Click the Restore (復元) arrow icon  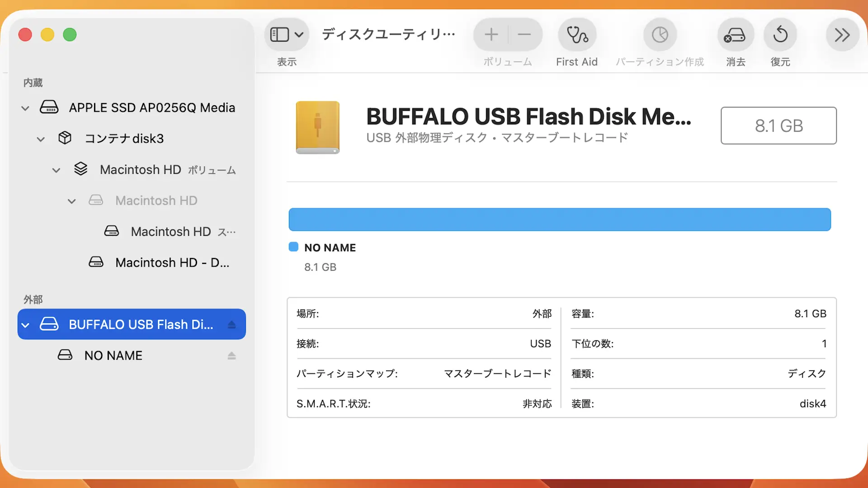coord(780,35)
